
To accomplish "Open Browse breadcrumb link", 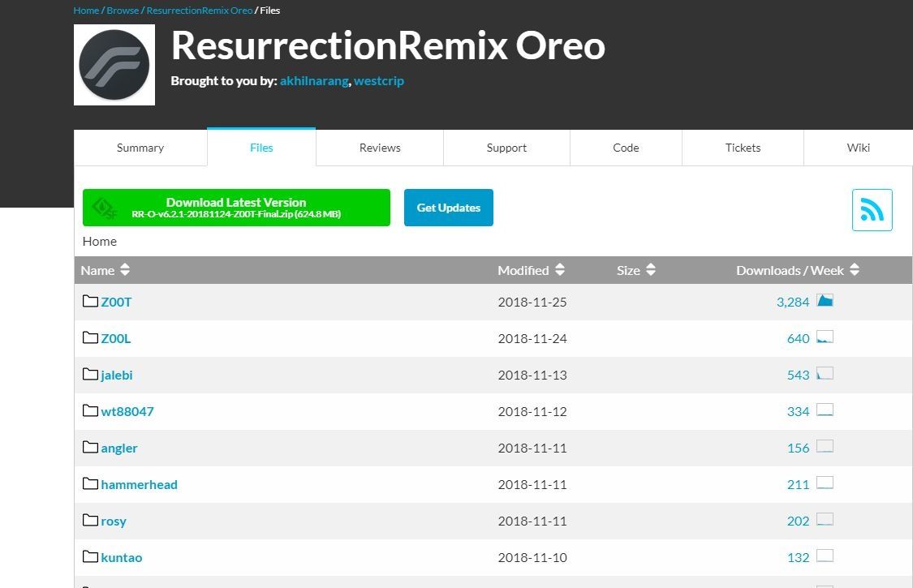I will coord(123,11).
